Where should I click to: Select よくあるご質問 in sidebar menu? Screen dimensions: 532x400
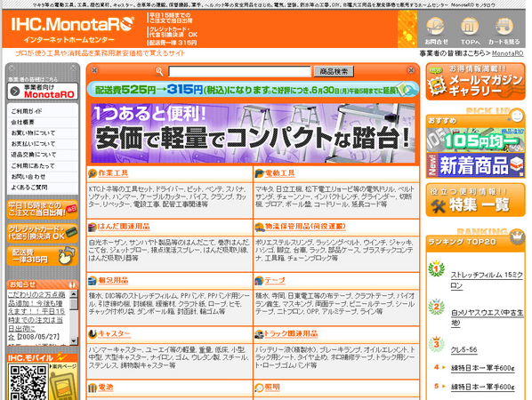click(x=43, y=188)
